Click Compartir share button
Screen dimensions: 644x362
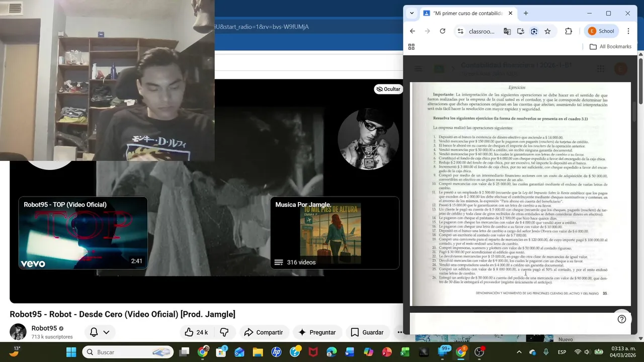coord(264,332)
